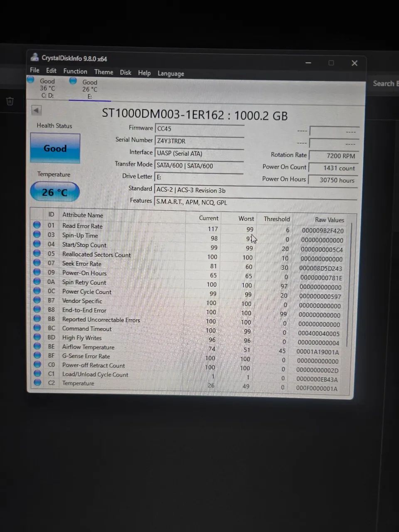Click the status dot for Airflow Temperature
The width and height of the screenshot is (399, 532).
point(37,346)
